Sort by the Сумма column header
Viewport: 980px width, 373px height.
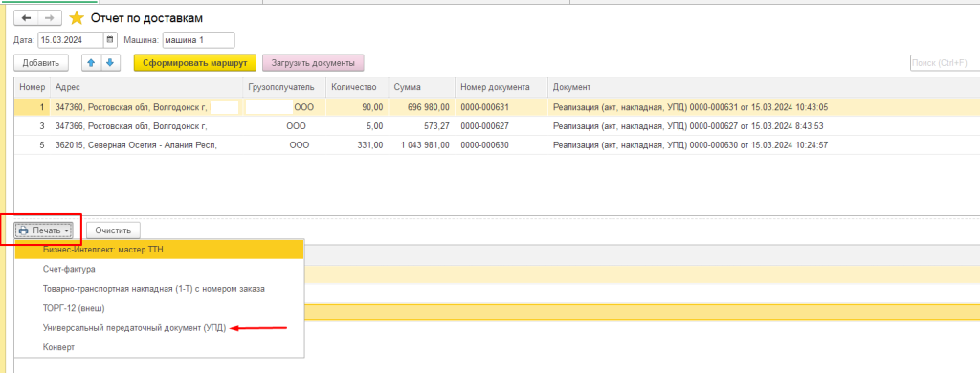point(421,87)
